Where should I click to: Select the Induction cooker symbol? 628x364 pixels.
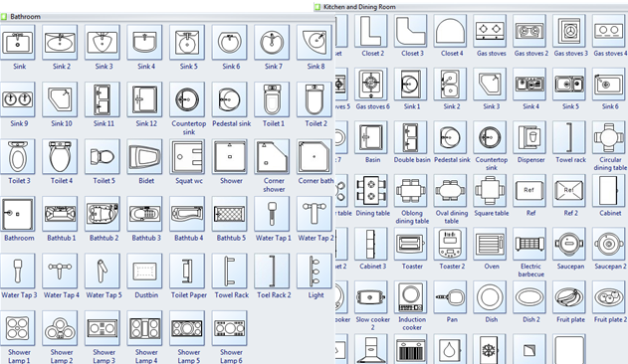coord(410,297)
